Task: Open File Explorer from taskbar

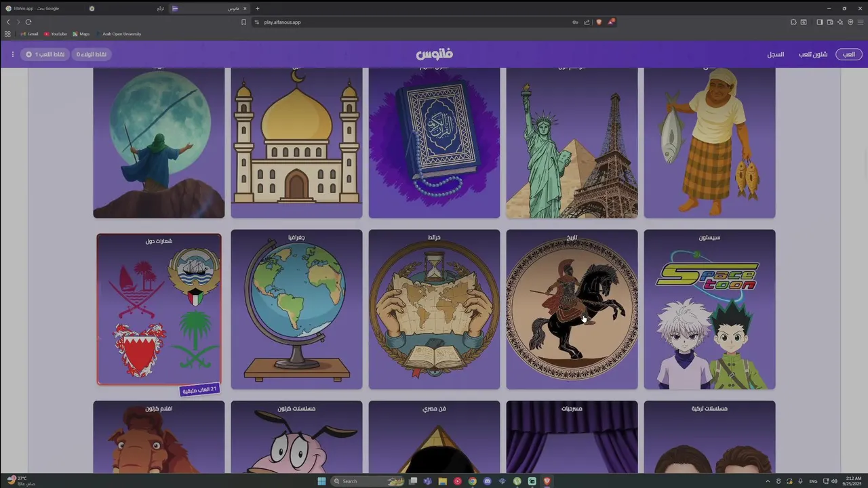Action: coord(443,481)
